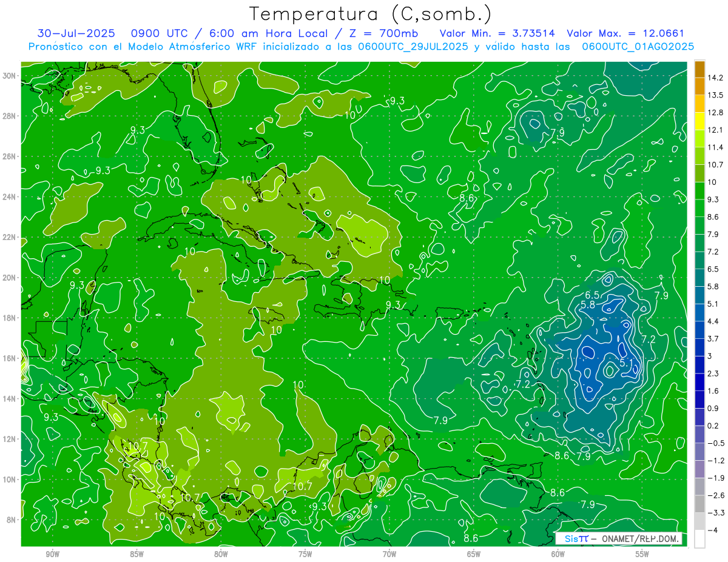Click the legend value 14.2

point(716,78)
